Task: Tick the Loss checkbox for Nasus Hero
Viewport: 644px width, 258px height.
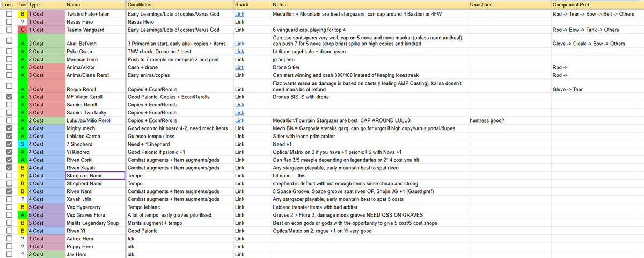Action: click(x=9, y=22)
